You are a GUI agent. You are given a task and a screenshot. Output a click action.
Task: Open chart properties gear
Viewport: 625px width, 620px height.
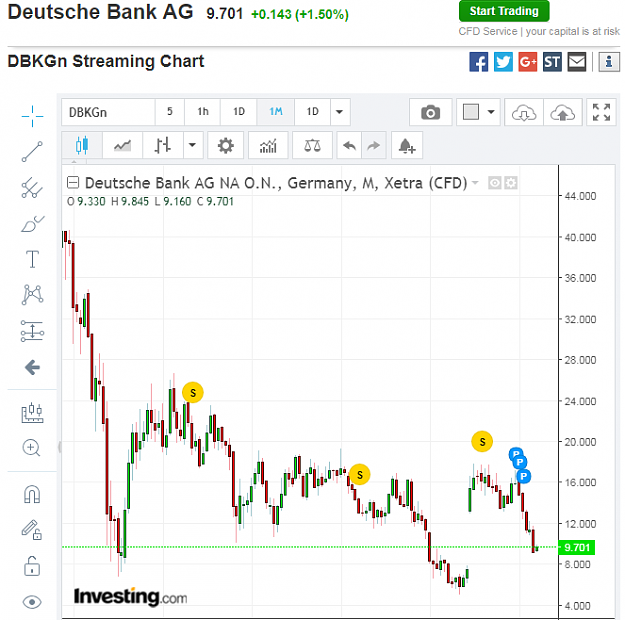[226, 146]
